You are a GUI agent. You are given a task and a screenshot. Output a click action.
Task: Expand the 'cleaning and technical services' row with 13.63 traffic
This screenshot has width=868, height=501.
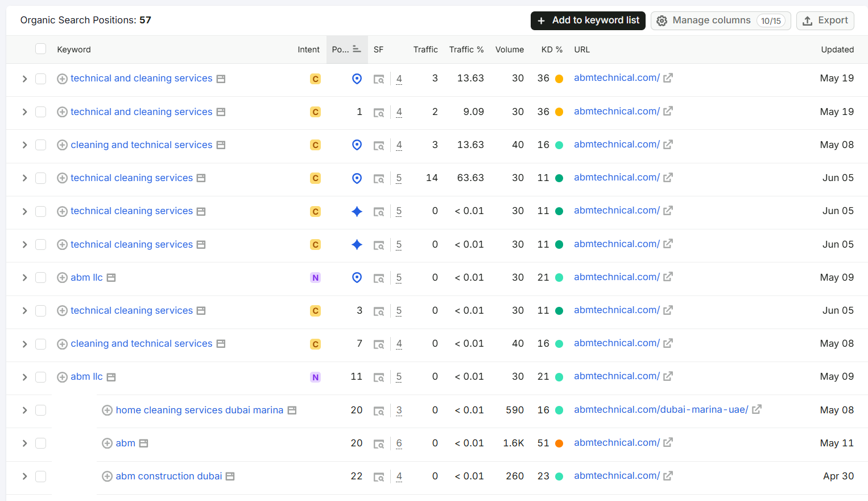(24, 145)
